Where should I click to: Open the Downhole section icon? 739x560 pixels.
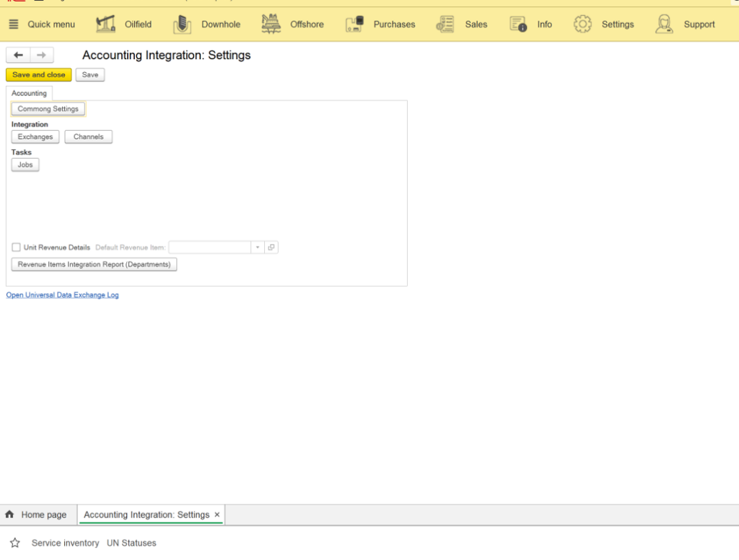(x=182, y=24)
